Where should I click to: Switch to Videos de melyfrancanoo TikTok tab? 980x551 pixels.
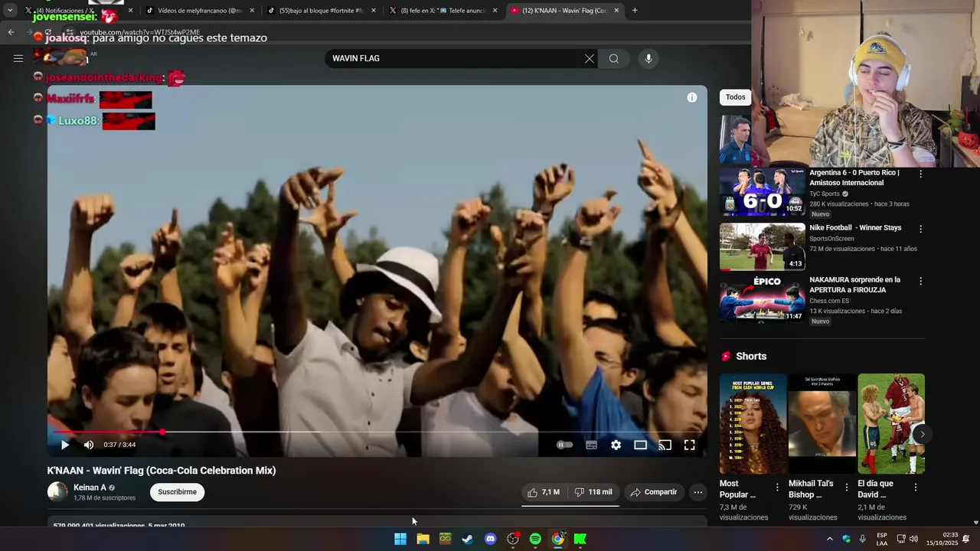click(x=199, y=11)
